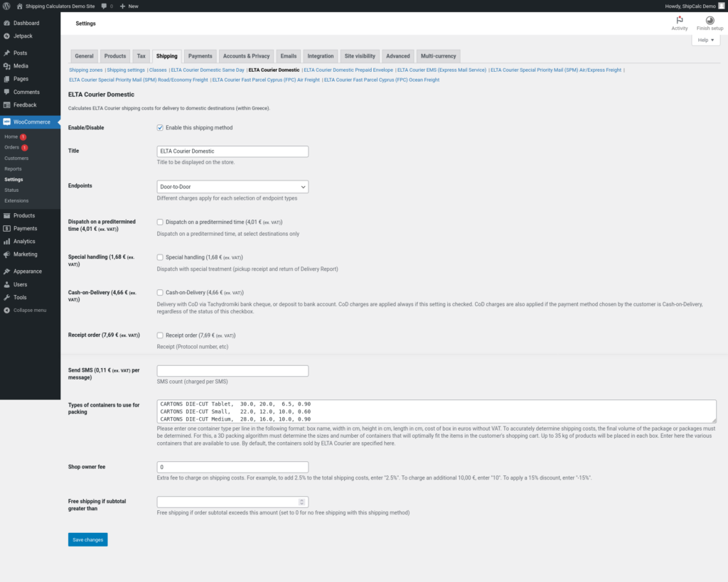Click the Feedback icon in sidebar
728x582 pixels.
[6, 105]
